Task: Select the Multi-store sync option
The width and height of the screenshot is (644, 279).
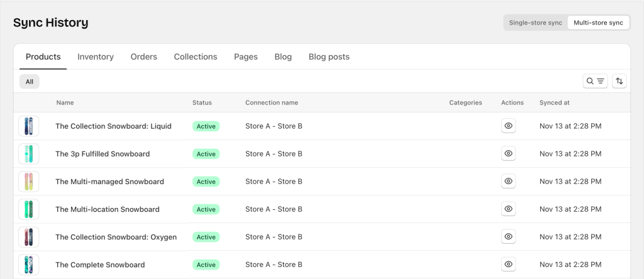Action: pos(598,23)
